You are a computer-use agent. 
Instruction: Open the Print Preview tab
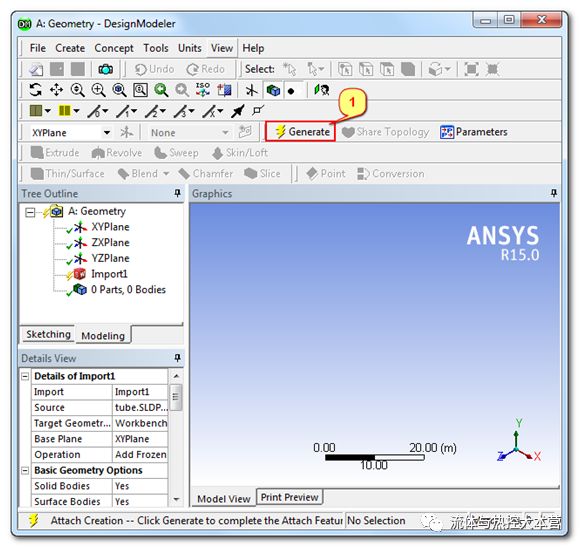289,497
